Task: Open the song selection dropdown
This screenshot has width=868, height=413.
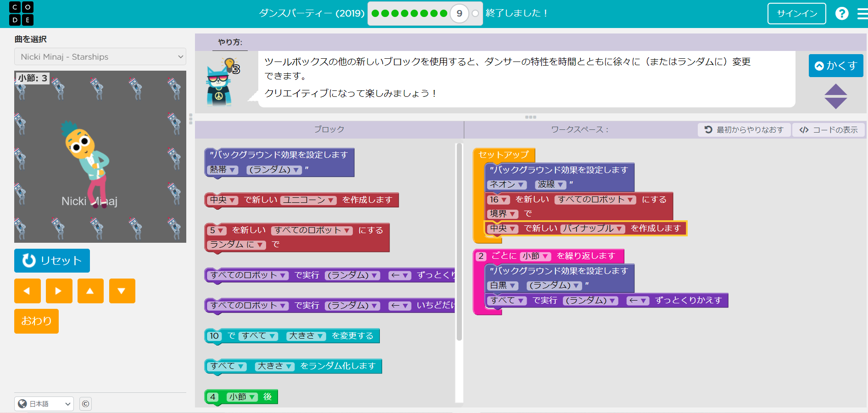Action: click(100, 57)
